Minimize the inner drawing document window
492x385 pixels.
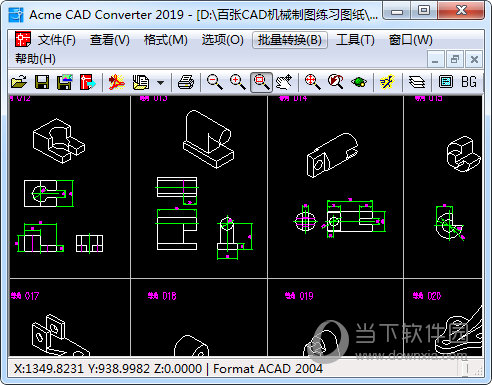coord(435,60)
